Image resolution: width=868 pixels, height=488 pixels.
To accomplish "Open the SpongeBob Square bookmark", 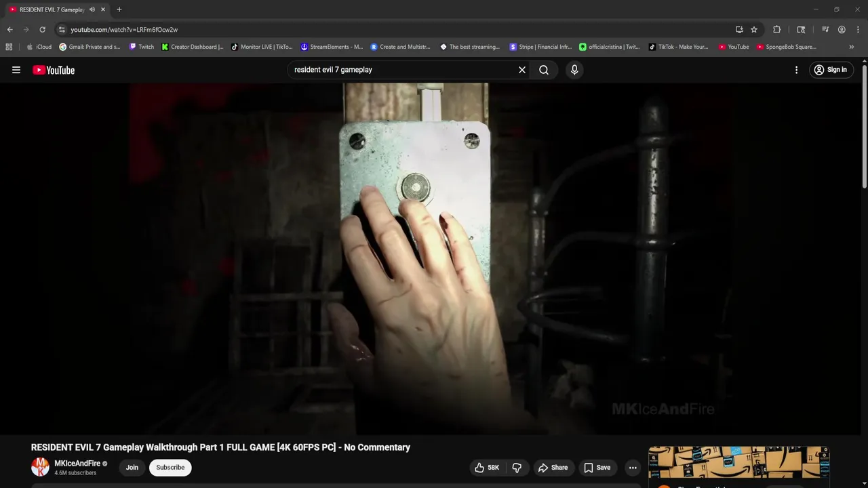I will (786, 47).
